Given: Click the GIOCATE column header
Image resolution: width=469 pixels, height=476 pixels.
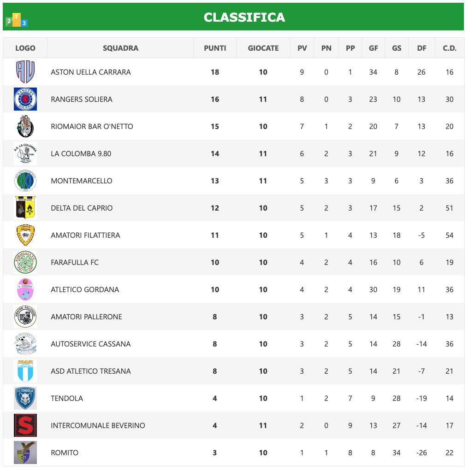Looking at the screenshot, I should point(263,48).
